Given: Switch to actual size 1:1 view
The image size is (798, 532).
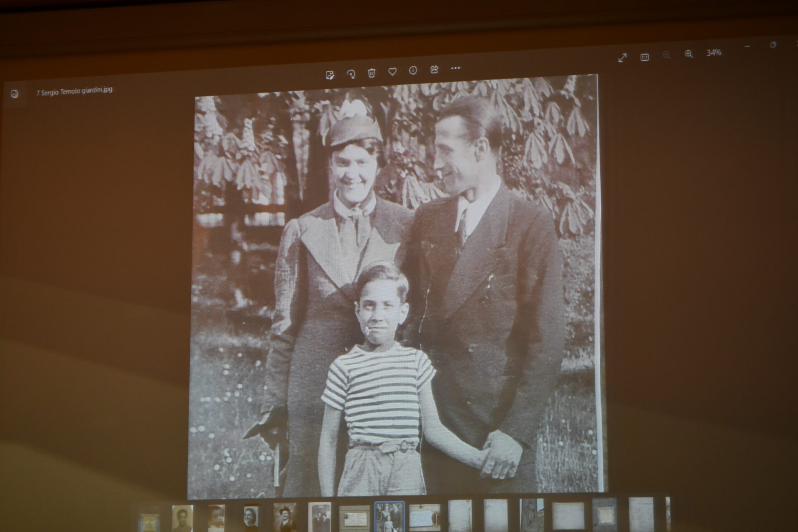Looking at the screenshot, I should point(645,57).
